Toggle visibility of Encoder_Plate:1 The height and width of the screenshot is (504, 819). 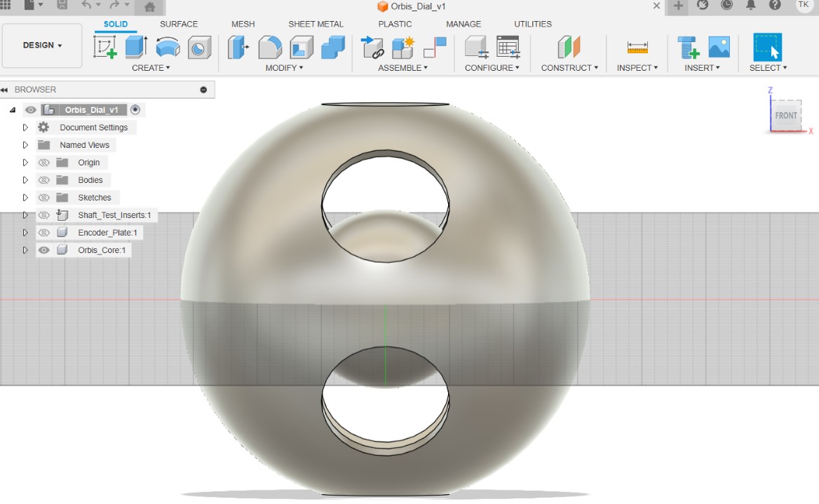pyautogui.click(x=43, y=233)
